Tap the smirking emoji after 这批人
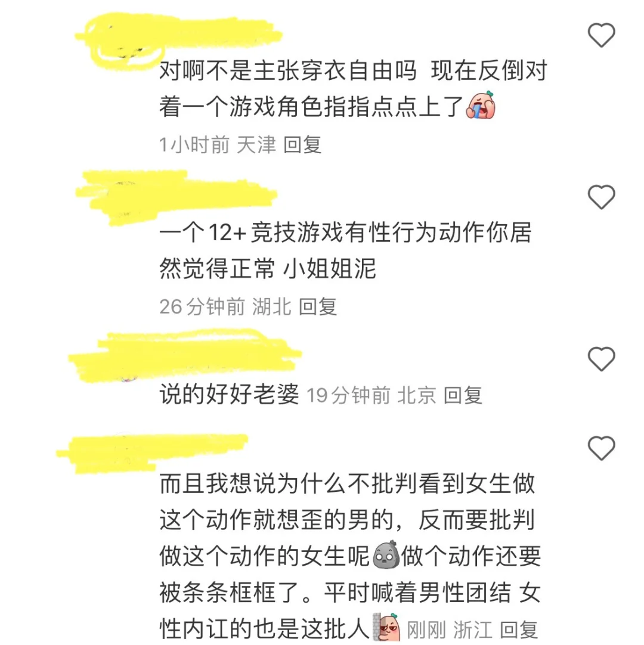This screenshot has width=644, height=645. click(x=386, y=628)
